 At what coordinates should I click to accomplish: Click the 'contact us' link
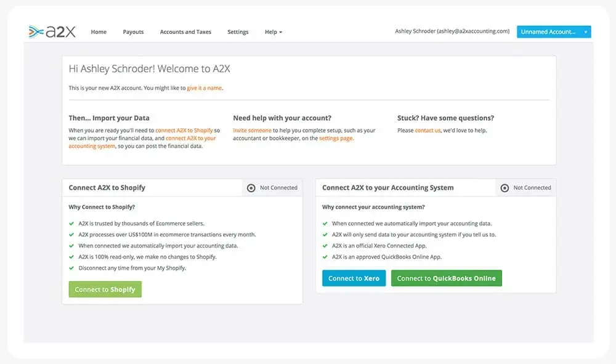click(428, 131)
